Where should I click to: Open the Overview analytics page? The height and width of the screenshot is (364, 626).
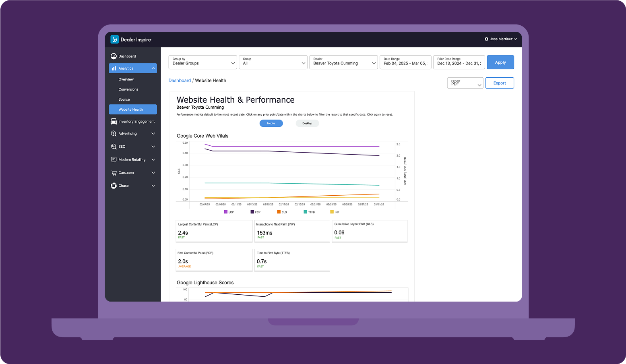[x=126, y=79]
